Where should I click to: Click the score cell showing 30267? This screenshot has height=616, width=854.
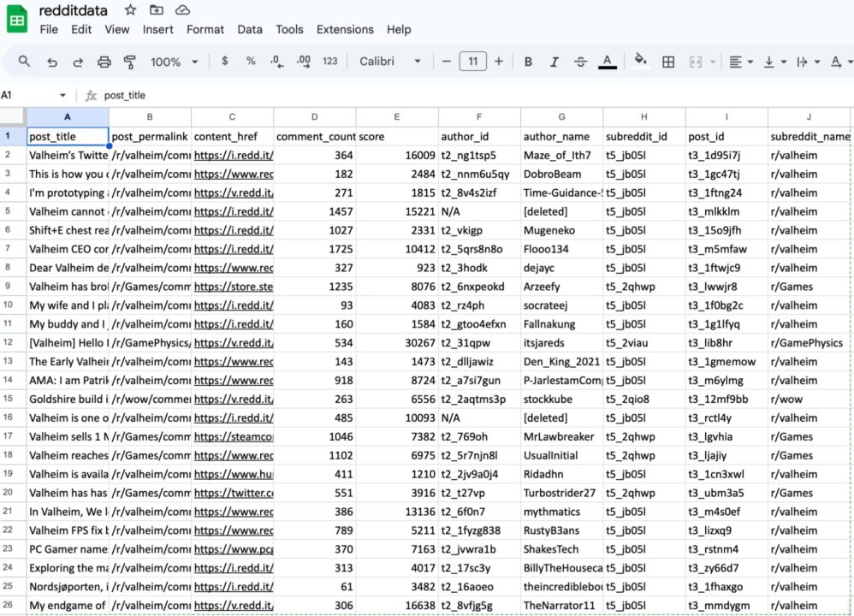tap(397, 342)
